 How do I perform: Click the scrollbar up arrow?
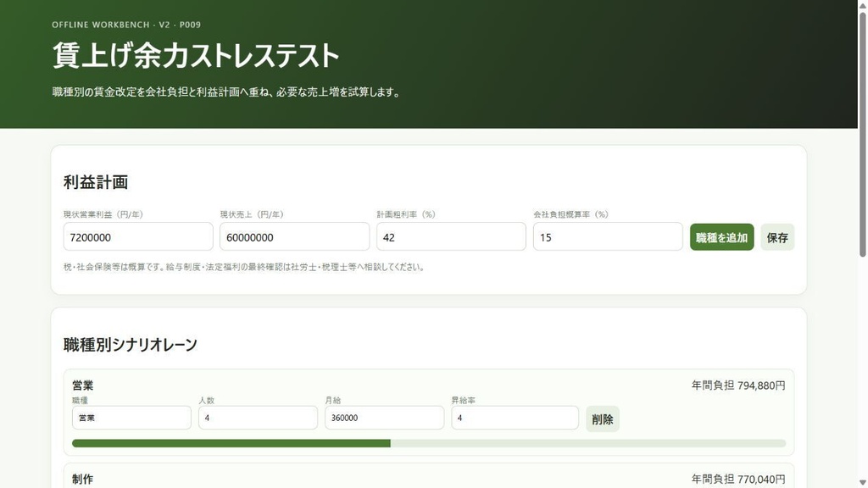pyautogui.click(x=862, y=5)
